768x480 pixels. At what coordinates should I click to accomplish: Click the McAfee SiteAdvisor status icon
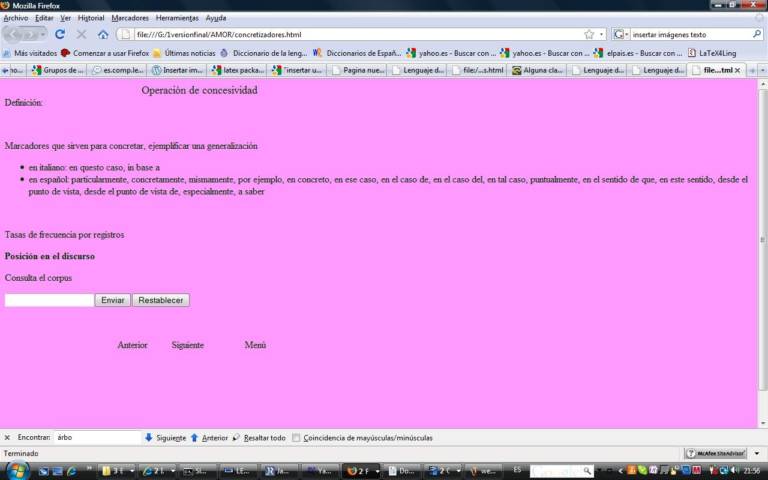tap(724, 453)
